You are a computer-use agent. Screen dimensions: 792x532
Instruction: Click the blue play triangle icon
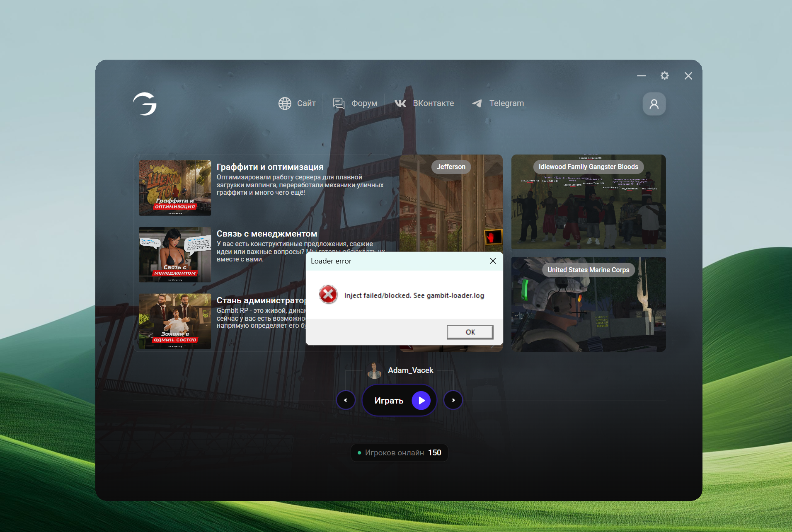pos(421,400)
